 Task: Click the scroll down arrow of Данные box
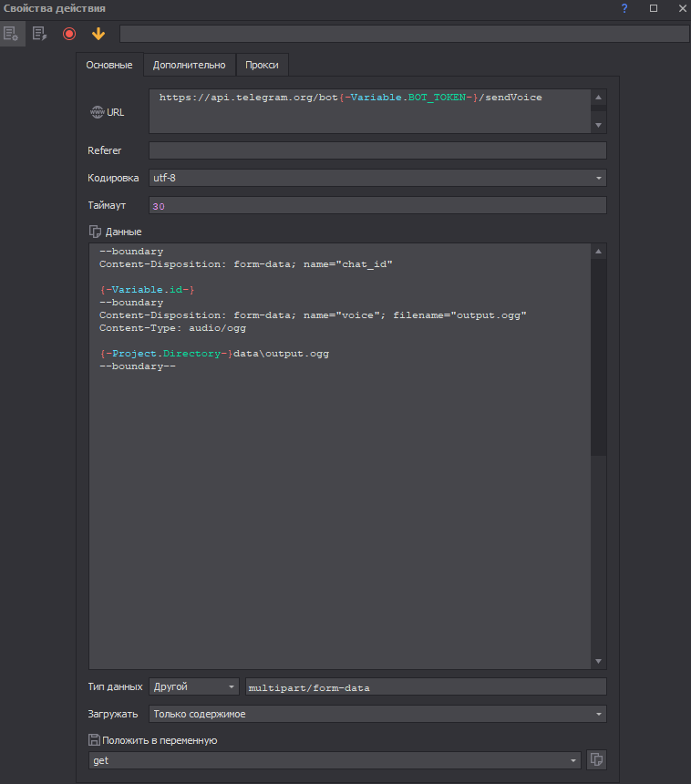pyautogui.click(x=598, y=661)
